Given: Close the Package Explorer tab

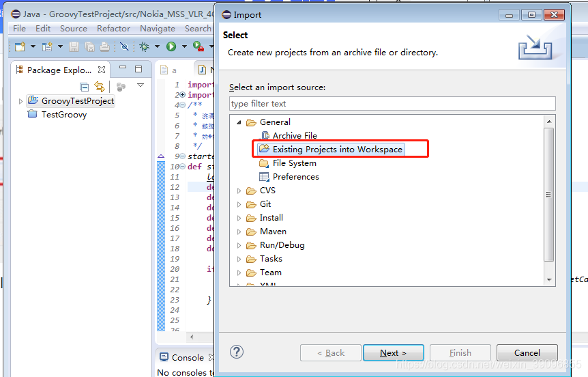Looking at the screenshot, I should click(102, 70).
